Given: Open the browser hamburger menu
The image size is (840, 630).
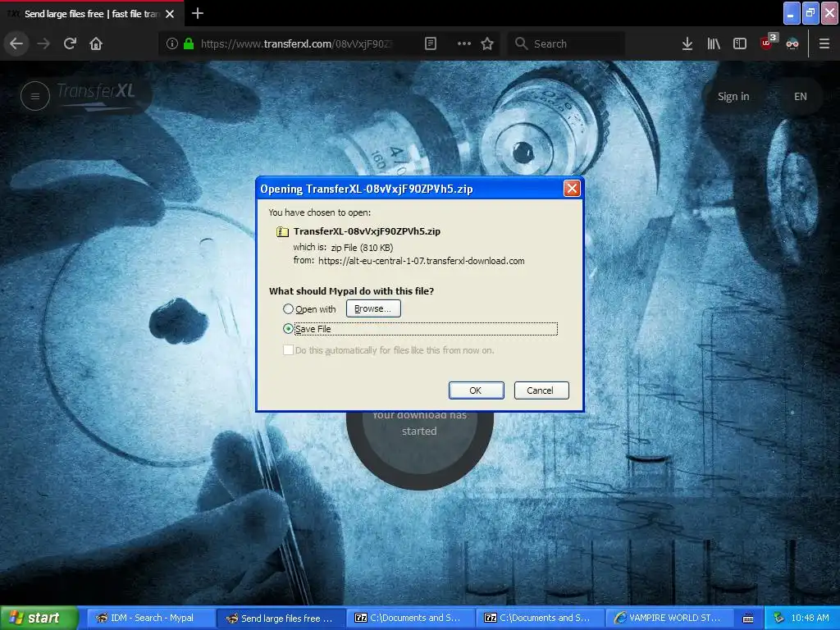Looking at the screenshot, I should point(824,43).
